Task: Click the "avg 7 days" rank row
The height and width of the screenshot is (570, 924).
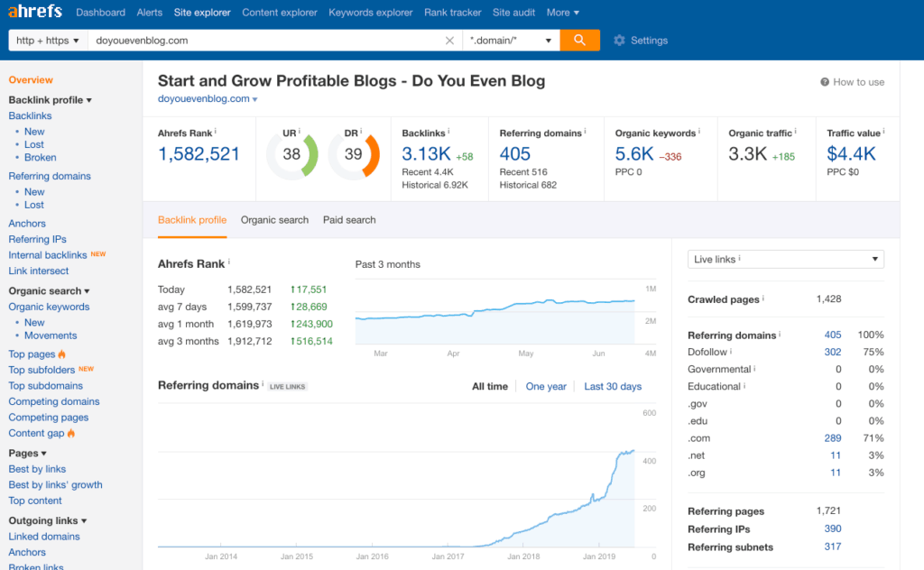Action: (x=245, y=307)
